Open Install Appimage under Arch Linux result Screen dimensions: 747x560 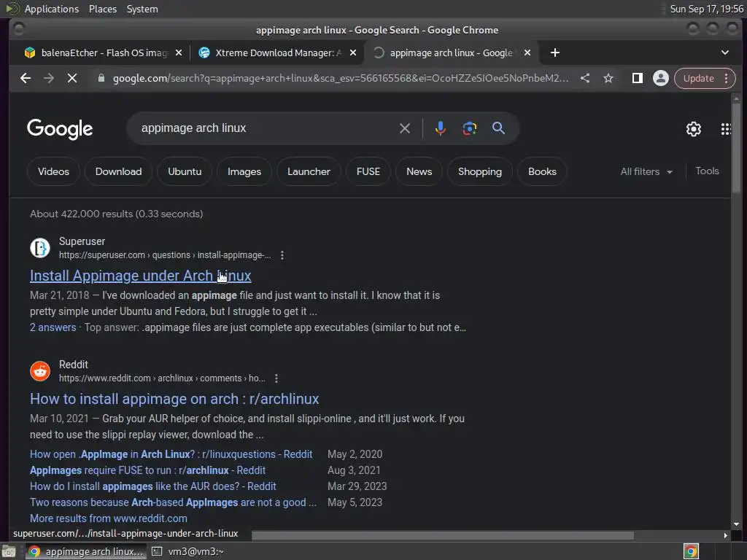(x=141, y=276)
